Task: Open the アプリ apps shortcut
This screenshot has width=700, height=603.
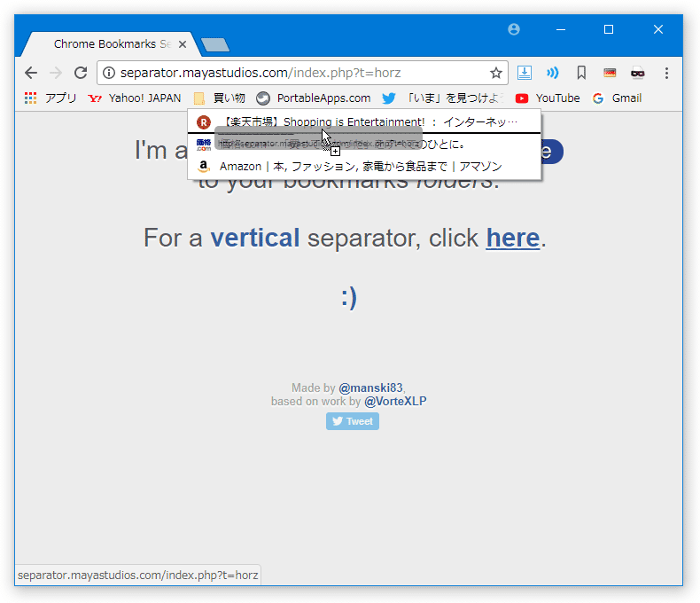Action: (51, 98)
